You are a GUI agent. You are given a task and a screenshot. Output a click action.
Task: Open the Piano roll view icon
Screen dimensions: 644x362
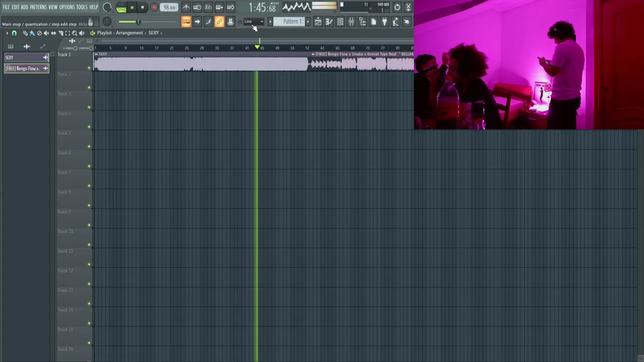pos(329,22)
